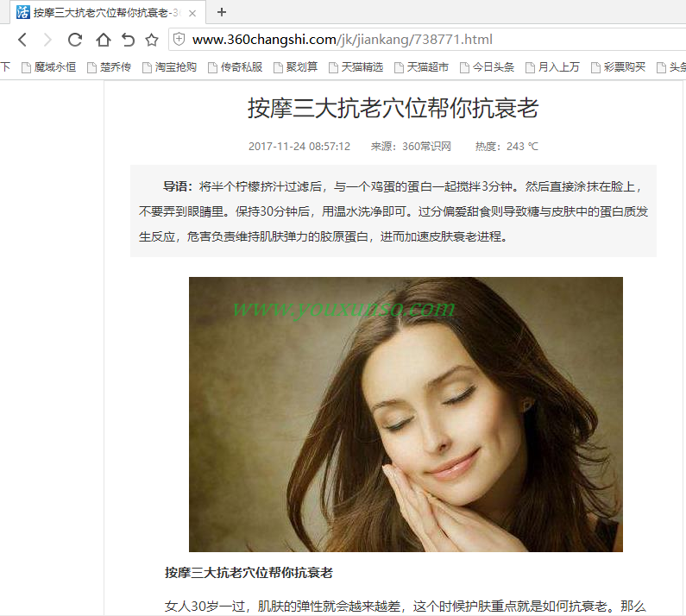Reload the page with refresh icon
Screen dimensions: 686x616
pyautogui.click(x=75, y=40)
